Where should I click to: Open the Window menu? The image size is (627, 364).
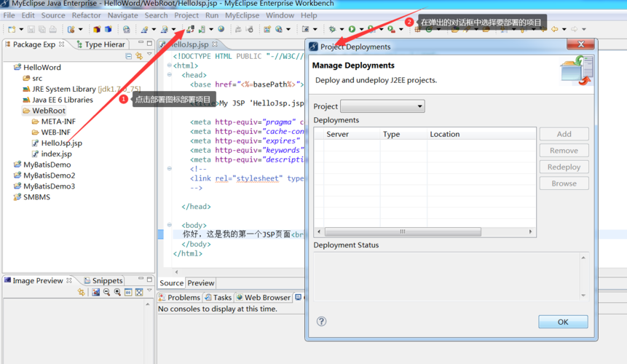tap(280, 15)
